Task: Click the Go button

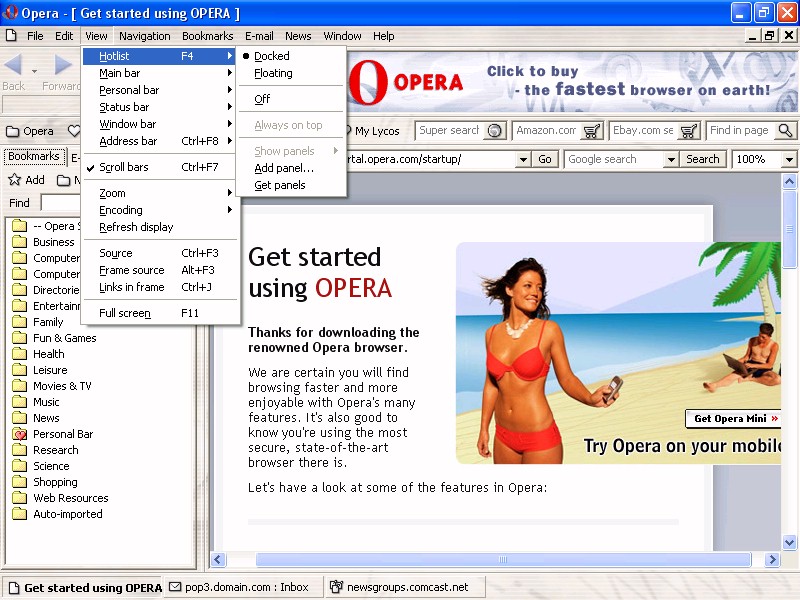Action: tap(544, 159)
